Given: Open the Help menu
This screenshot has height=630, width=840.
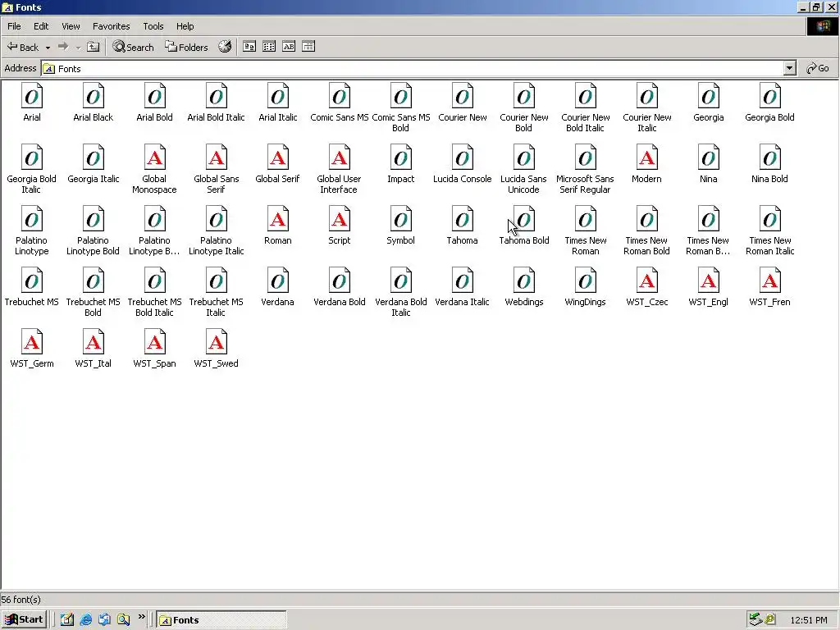Looking at the screenshot, I should 185,26.
